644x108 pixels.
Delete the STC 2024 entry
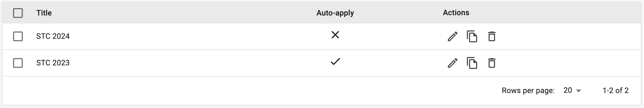(492, 36)
